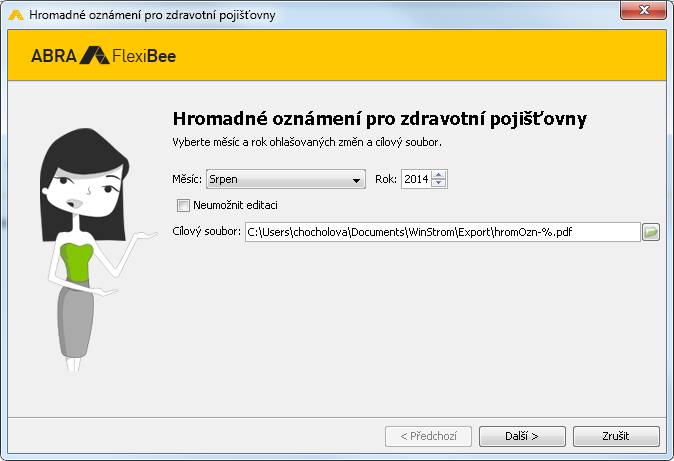
Task: Click the Cílový soubor: label
Action: click(206, 231)
